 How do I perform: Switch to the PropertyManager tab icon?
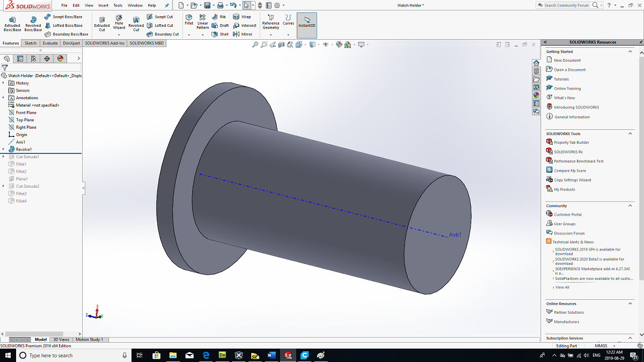coord(20,58)
